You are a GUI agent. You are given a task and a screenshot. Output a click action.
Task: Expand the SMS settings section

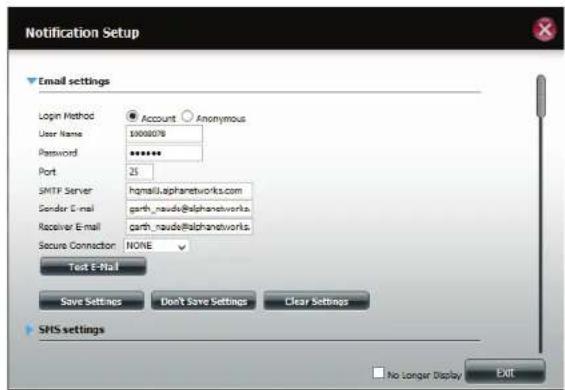pyautogui.click(x=29, y=329)
